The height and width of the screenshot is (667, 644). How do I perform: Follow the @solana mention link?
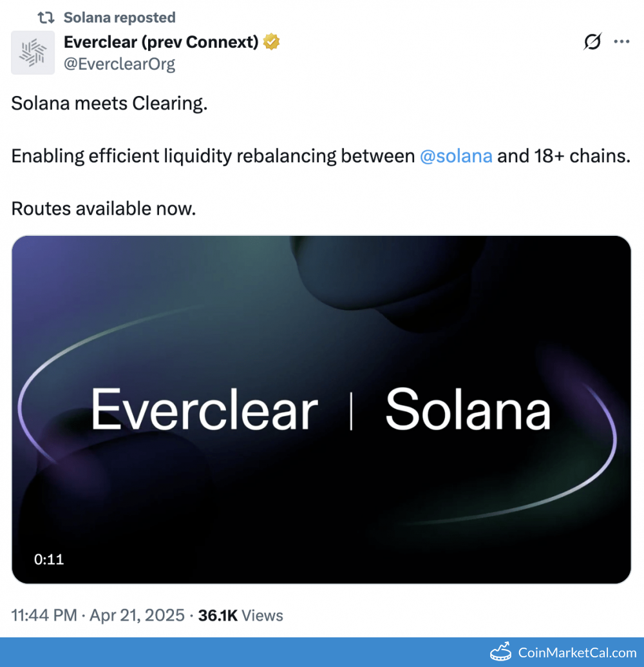[456, 156]
